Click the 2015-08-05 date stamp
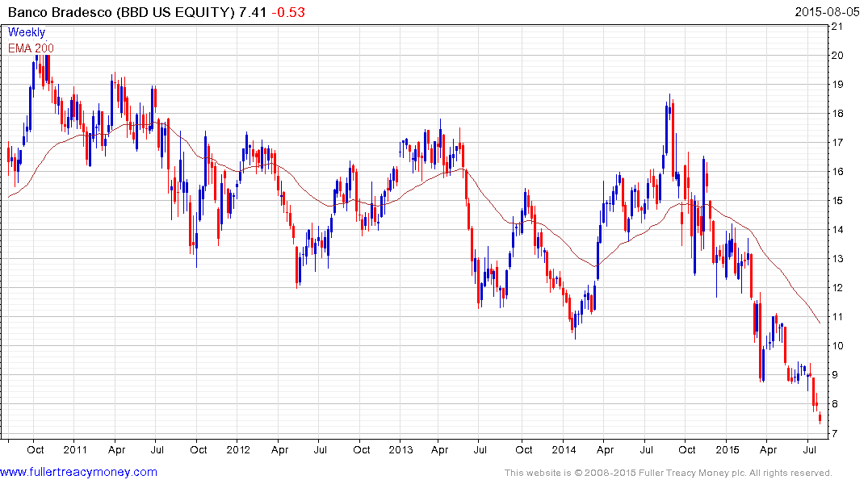Viewport: 868px width, 484px height. pyautogui.click(x=827, y=12)
